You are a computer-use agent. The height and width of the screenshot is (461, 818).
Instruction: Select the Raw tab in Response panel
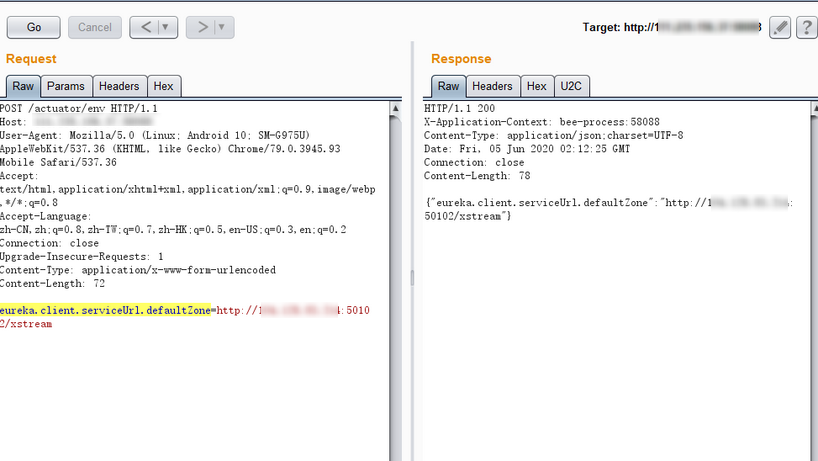(449, 87)
